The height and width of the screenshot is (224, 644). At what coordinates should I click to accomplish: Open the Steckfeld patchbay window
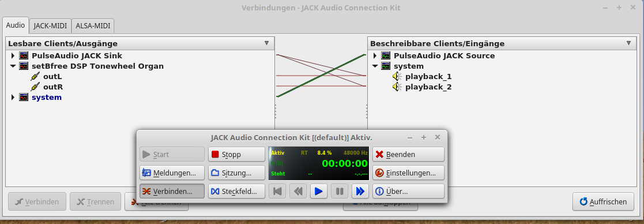click(236, 191)
